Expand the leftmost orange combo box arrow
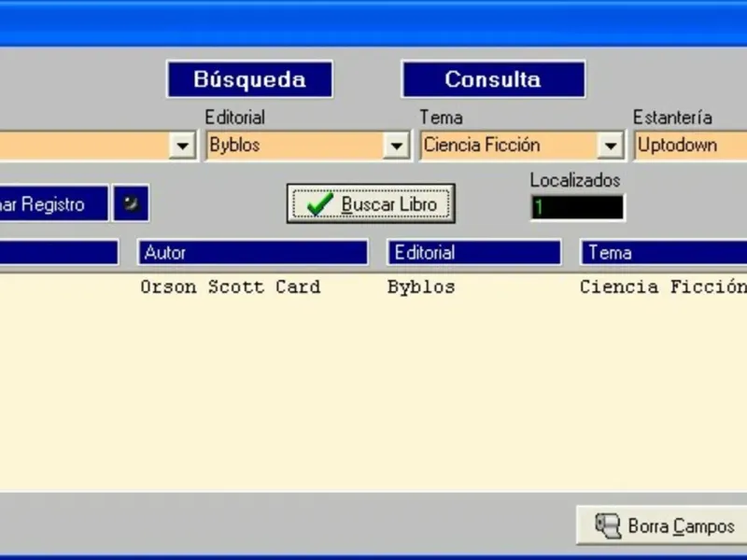747x560 pixels. tap(182, 146)
